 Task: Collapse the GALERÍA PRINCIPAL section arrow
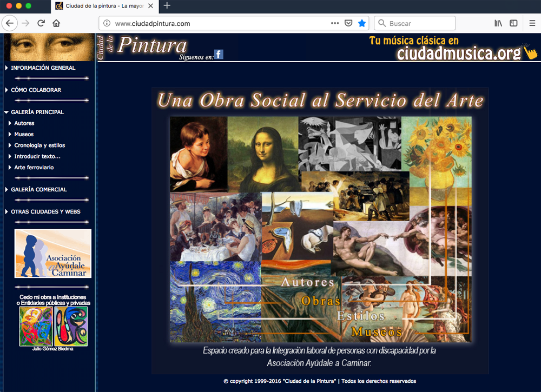(x=6, y=112)
